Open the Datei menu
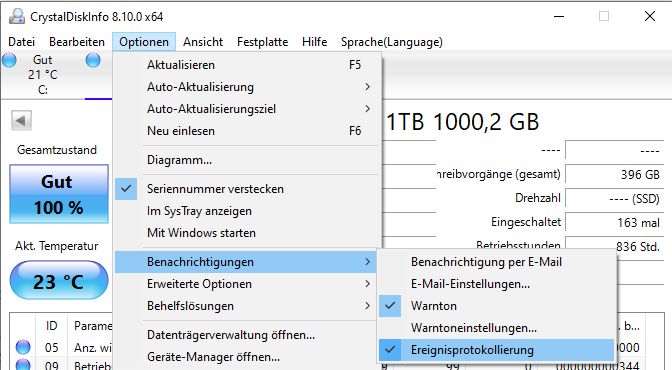This screenshot has width=672, height=370. click(21, 42)
